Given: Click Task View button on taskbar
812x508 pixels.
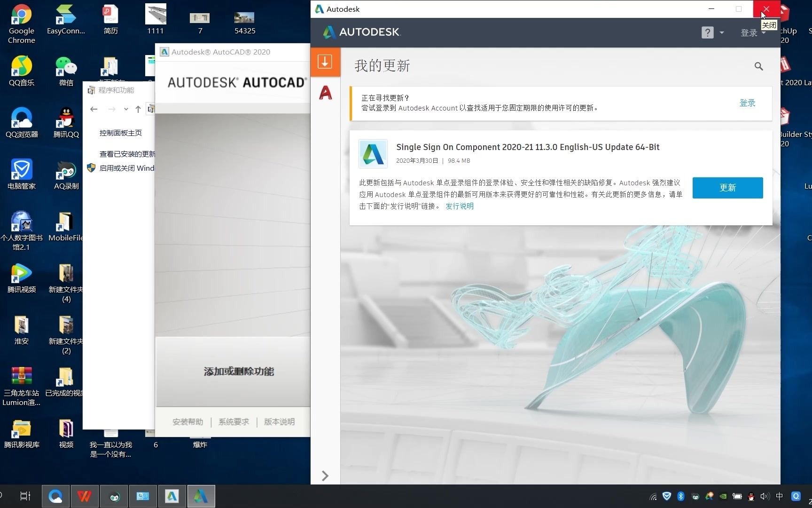Looking at the screenshot, I should point(25,496).
